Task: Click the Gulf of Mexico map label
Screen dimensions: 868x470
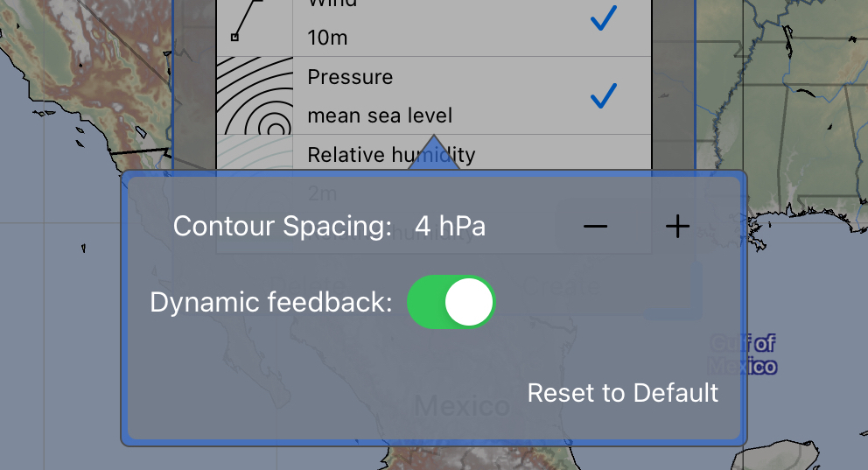Action: pos(744,354)
